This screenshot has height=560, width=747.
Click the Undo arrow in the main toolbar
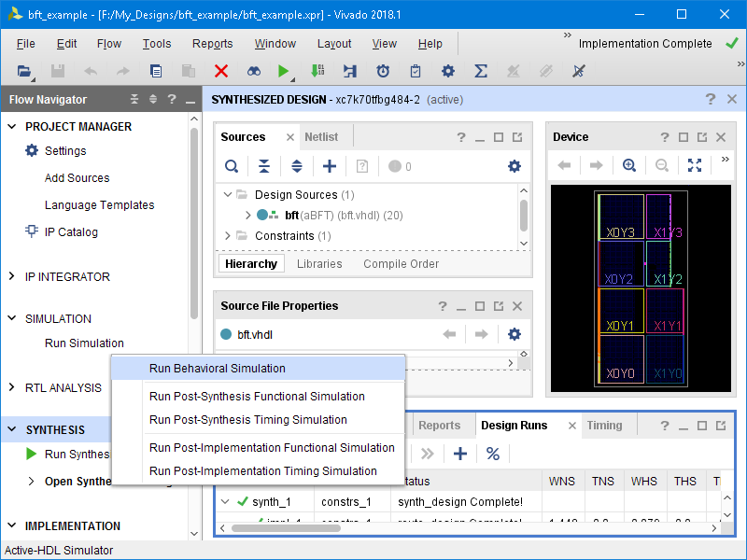pyautogui.click(x=91, y=72)
